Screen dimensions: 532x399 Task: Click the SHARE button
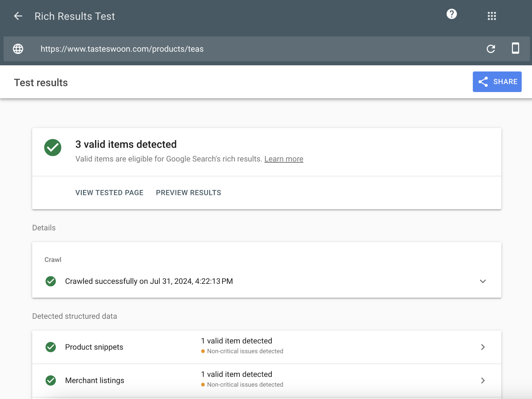[497, 82]
